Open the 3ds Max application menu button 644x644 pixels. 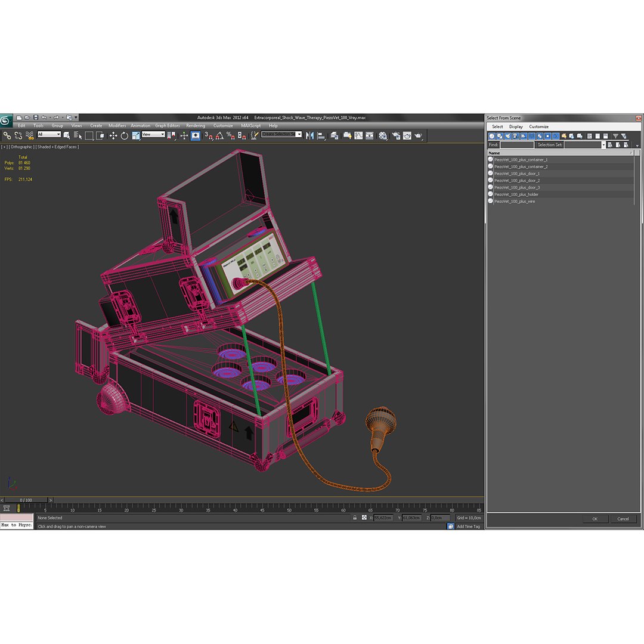[x=6, y=120]
